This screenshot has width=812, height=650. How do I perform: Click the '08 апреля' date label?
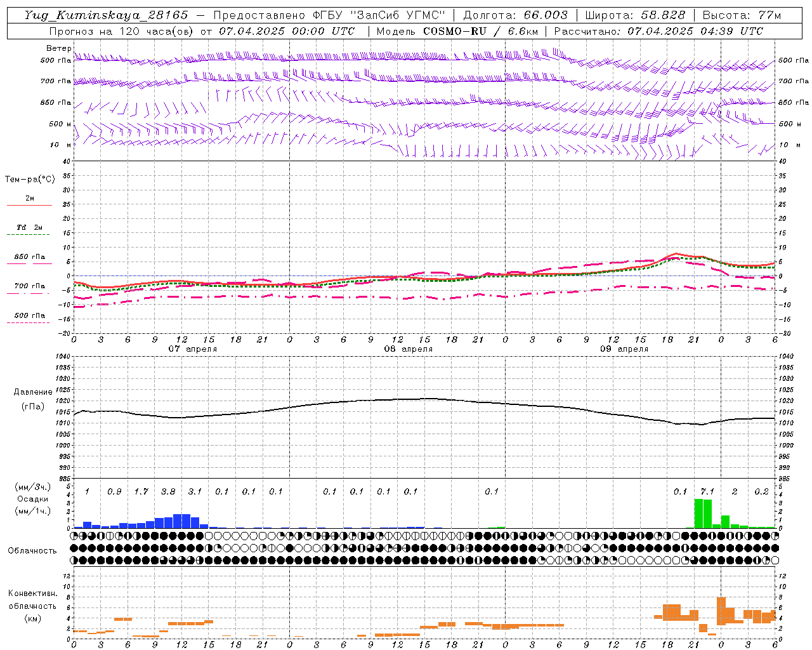408,349
